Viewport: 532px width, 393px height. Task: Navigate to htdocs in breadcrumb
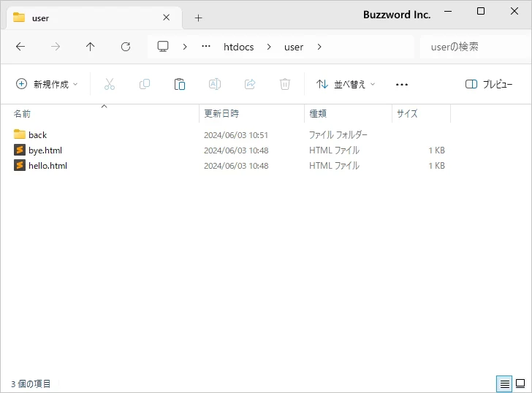click(x=239, y=47)
